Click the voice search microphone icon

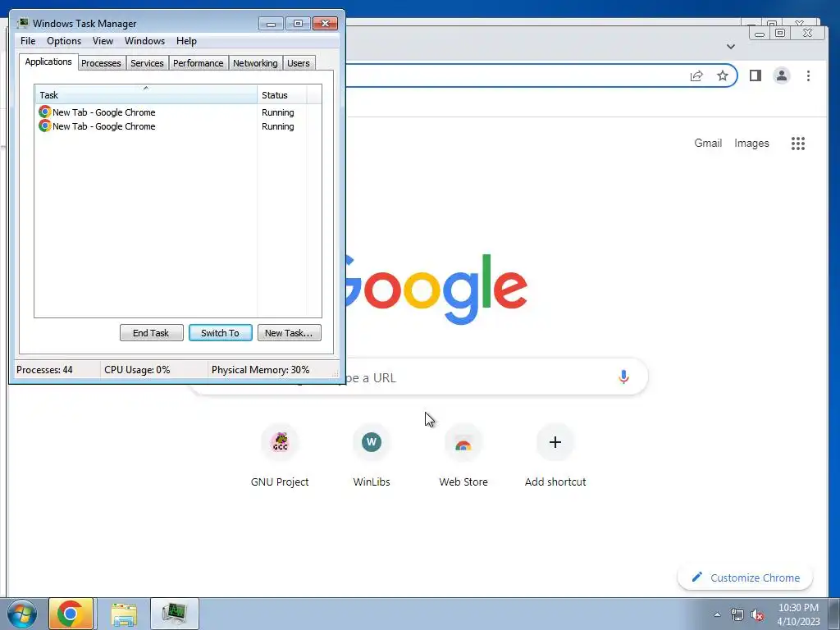(623, 377)
